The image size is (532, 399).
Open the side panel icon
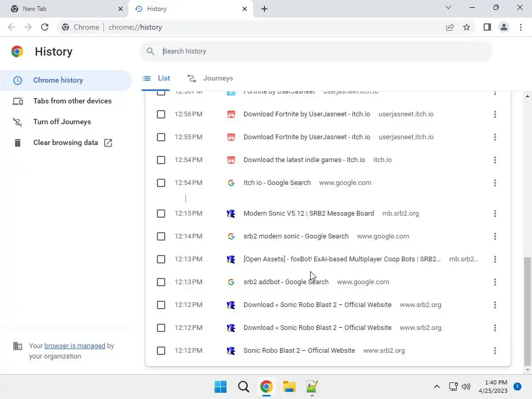[487, 27]
